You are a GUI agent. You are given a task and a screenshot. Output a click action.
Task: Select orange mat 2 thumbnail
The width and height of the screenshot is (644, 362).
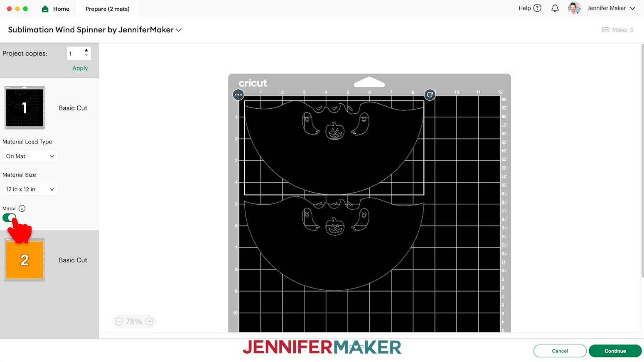pyautogui.click(x=25, y=260)
